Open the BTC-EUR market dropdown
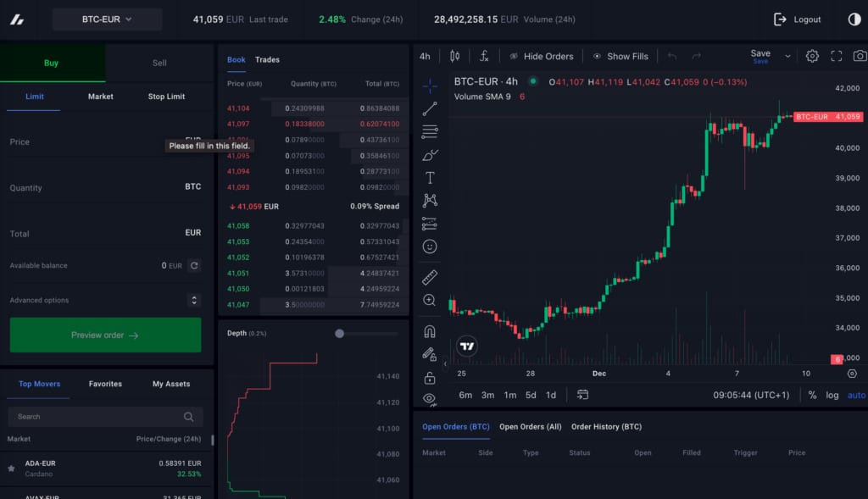Viewport: 868px width, 499px height. click(107, 19)
